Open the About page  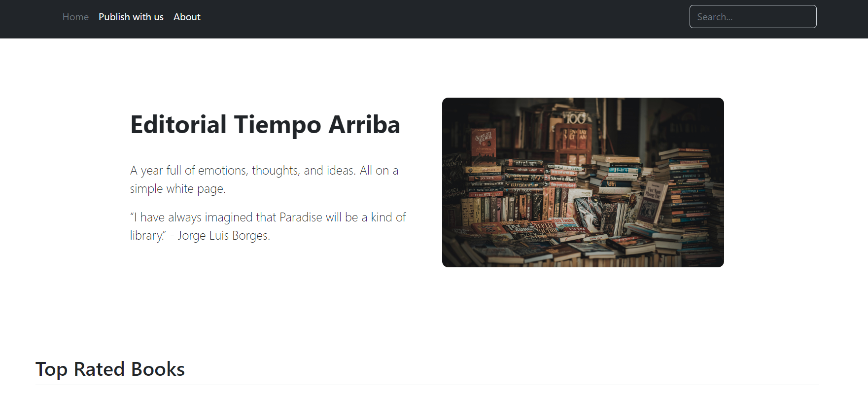coord(187,17)
